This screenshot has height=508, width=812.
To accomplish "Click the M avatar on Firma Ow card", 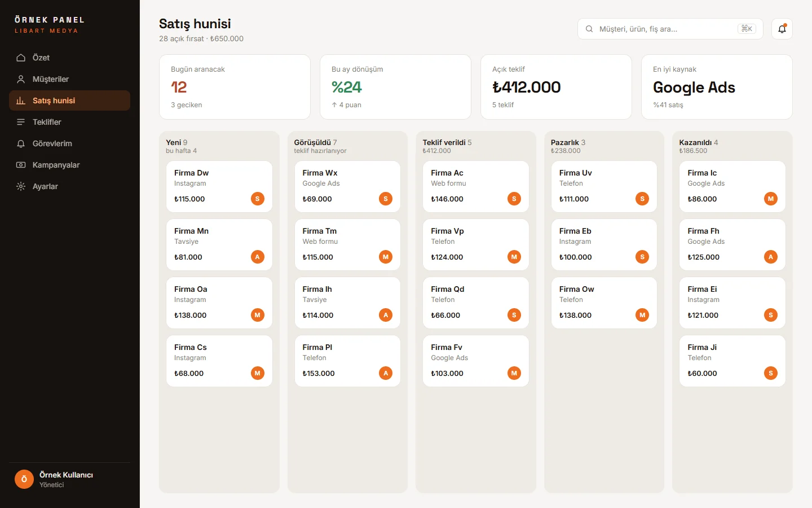I will click(642, 315).
